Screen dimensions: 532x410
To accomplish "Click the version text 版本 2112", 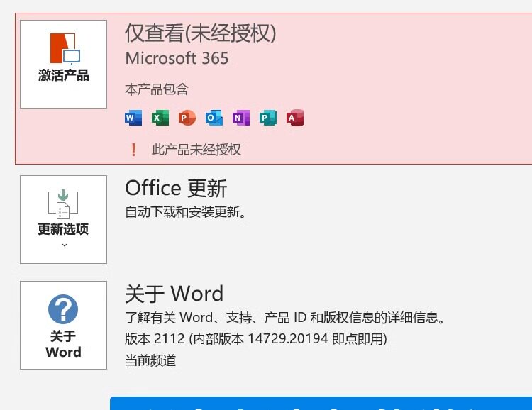I will [x=155, y=339].
